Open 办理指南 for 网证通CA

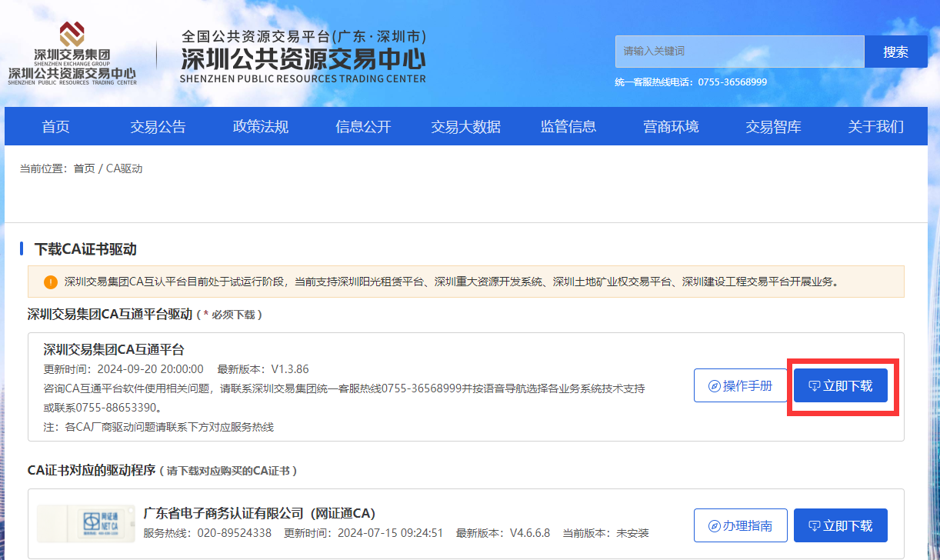(741, 525)
